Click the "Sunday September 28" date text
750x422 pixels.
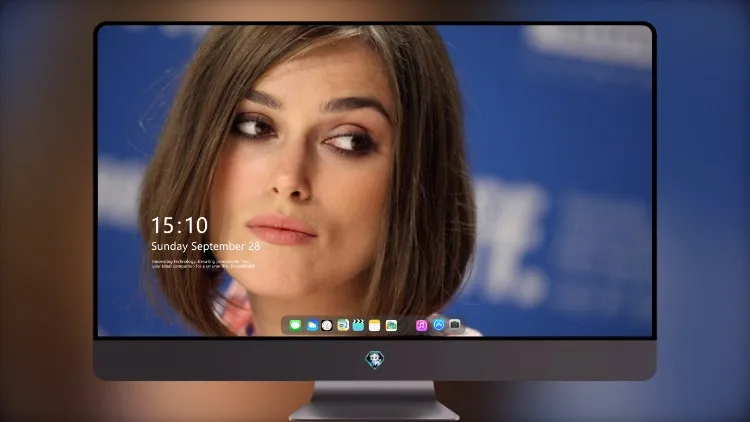coord(206,246)
